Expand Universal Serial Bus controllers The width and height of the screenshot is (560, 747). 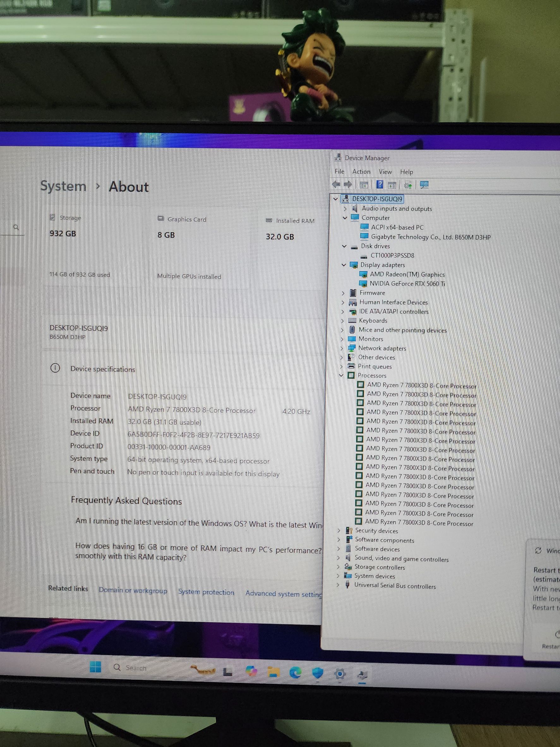(x=338, y=585)
